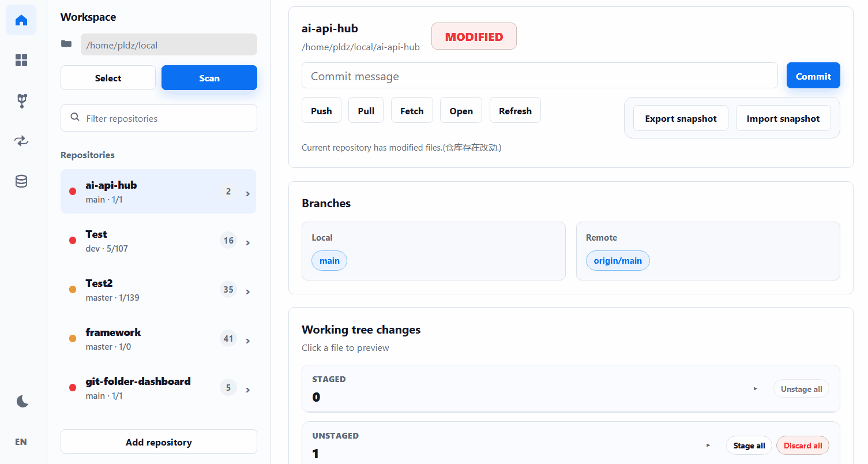
Task: Click Export snapshot
Action: click(x=681, y=118)
